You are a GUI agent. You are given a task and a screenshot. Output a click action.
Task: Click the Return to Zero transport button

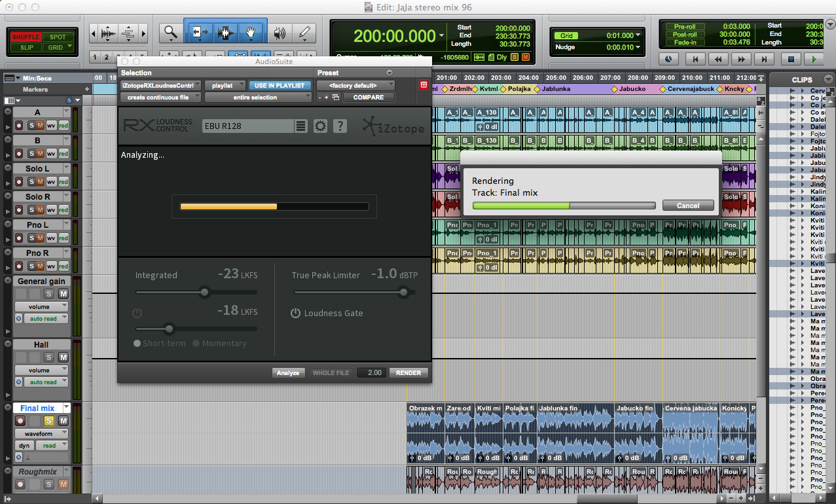[695, 59]
